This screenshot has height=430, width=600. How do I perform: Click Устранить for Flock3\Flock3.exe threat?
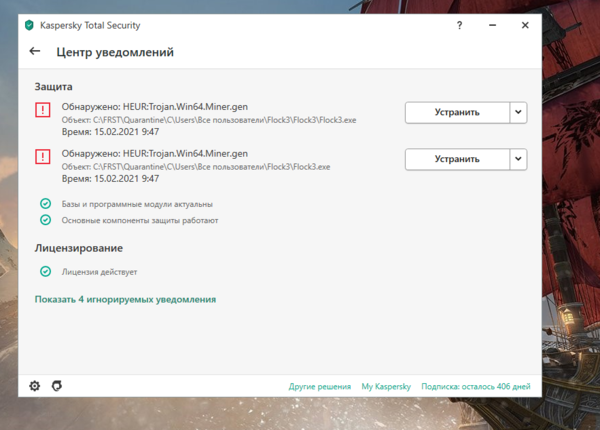pyautogui.click(x=457, y=159)
